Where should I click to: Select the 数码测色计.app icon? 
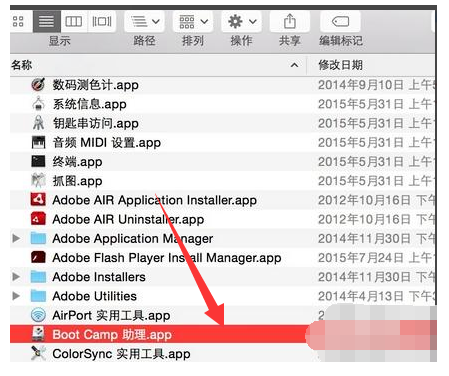tap(38, 85)
